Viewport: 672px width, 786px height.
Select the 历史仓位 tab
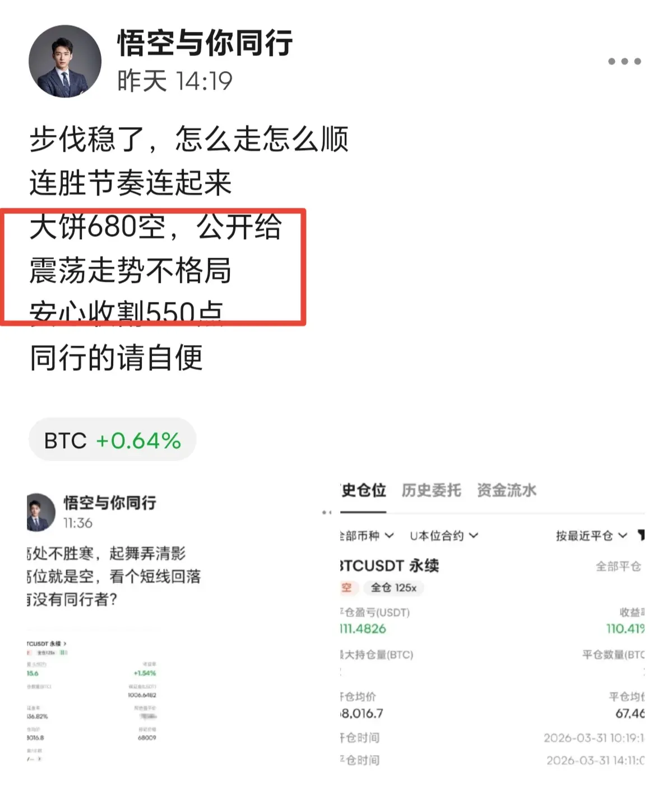tap(363, 490)
